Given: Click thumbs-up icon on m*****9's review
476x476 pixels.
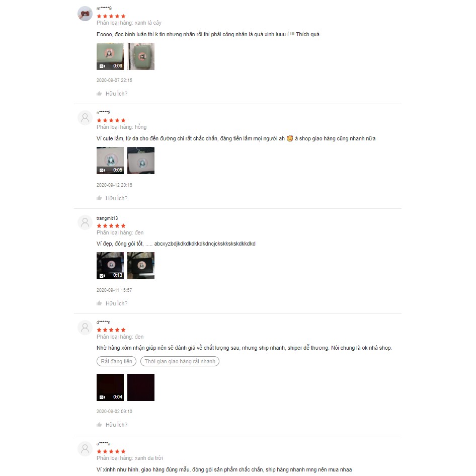Looking at the screenshot, I should (99, 94).
